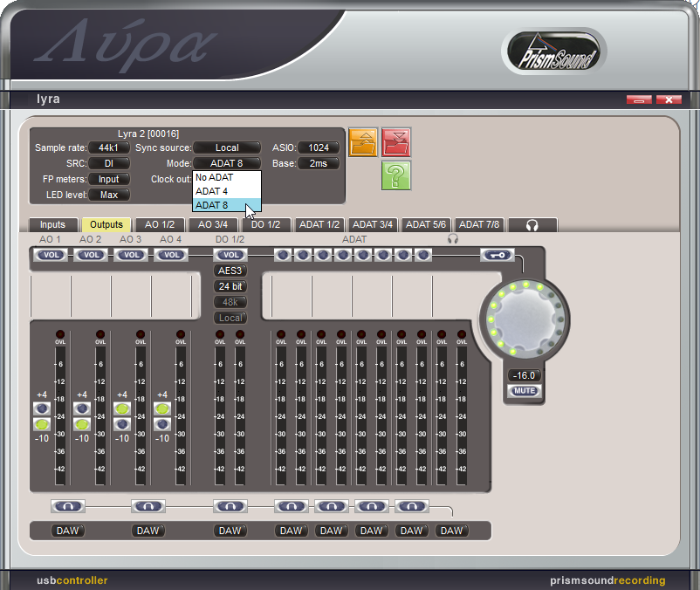
Task: Click DAW source button for headphones
Action: pos(452,531)
